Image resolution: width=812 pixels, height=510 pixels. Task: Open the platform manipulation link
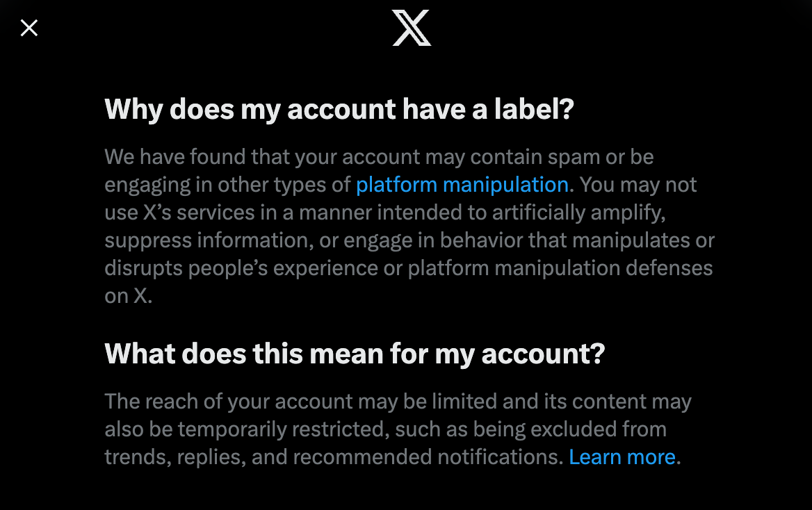click(x=462, y=185)
